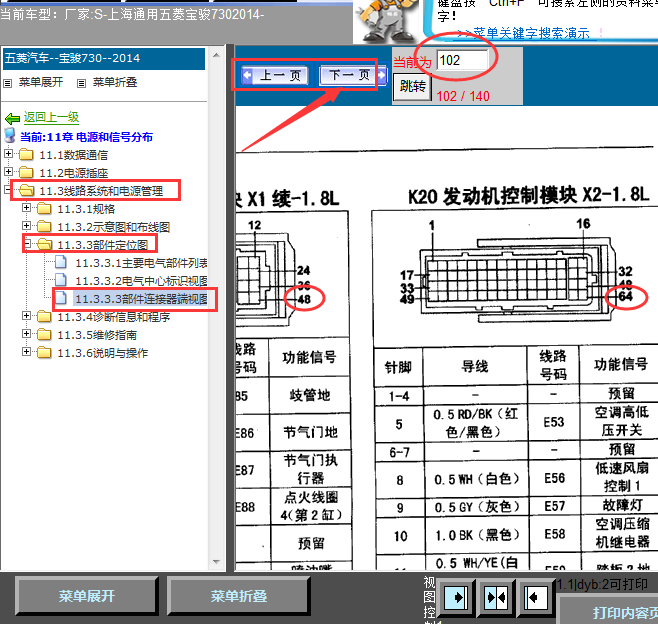Select 11.3.3.2电气中心标识视图 document
Screen dimensions: 658x626
[141, 281]
